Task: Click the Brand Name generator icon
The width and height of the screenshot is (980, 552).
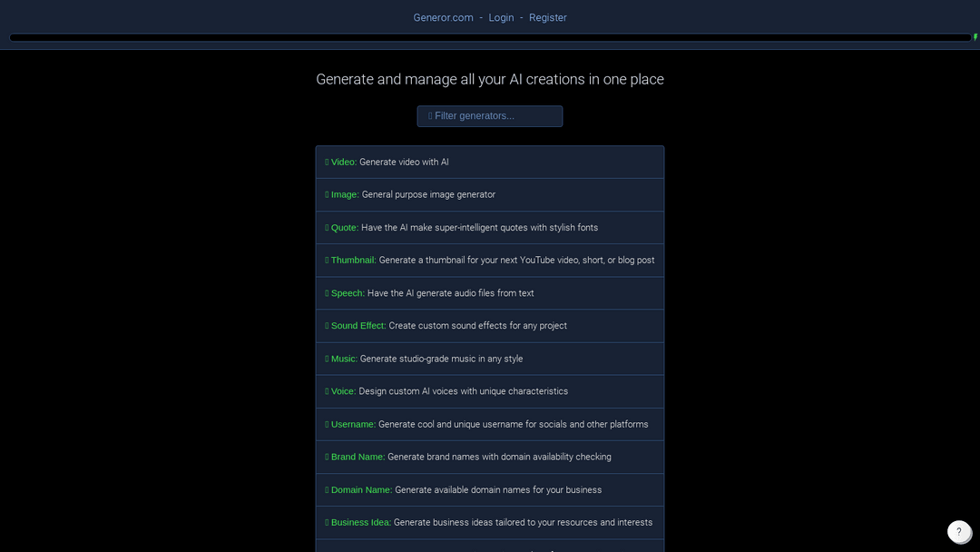Action: pyautogui.click(x=327, y=457)
